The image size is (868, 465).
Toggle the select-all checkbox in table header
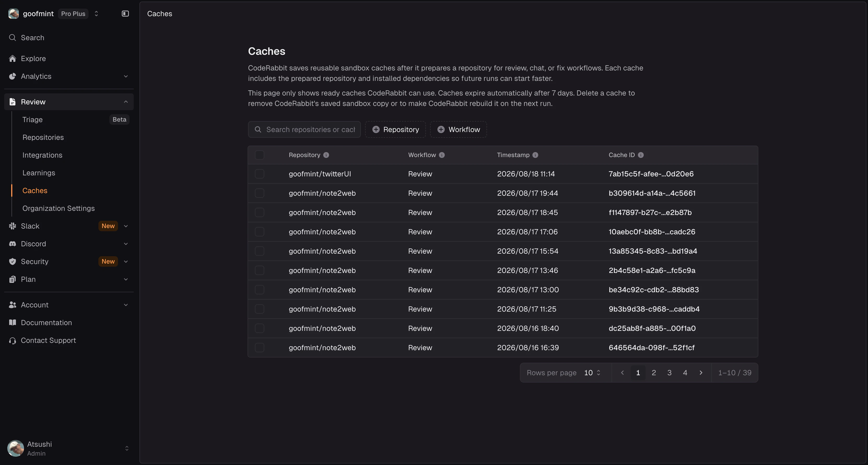tap(260, 155)
